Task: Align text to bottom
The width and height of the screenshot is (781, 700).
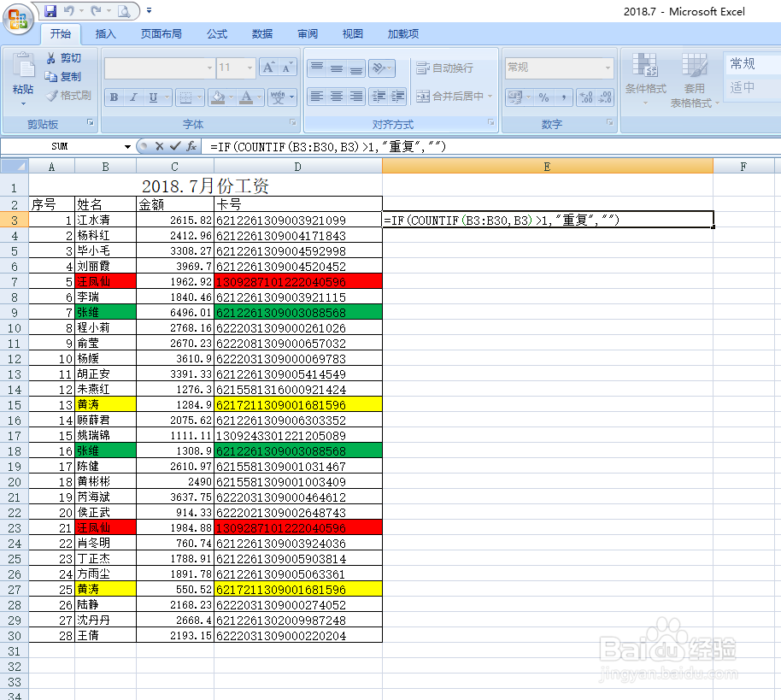Action: pos(355,68)
